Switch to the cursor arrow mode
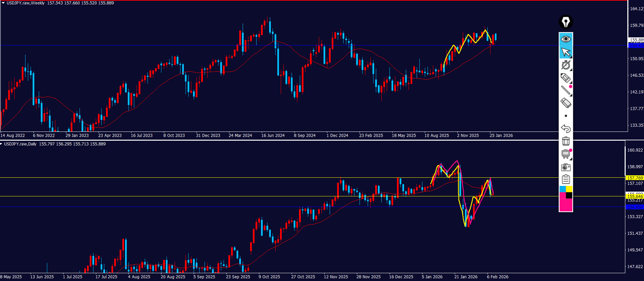The image size is (644, 281). click(x=566, y=52)
